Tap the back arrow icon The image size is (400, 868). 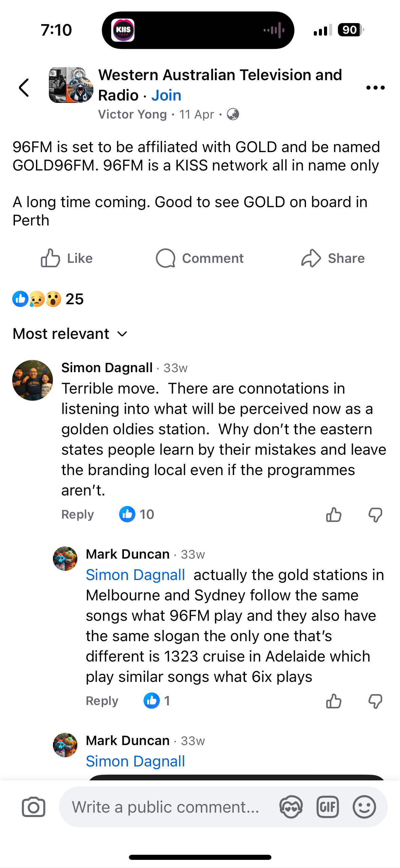(x=24, y=88)
